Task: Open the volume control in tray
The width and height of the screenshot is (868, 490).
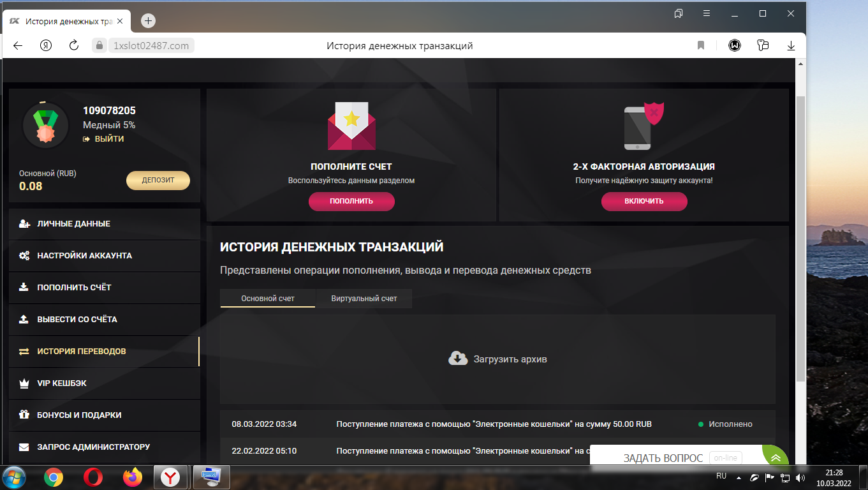Action: point(800,477)
